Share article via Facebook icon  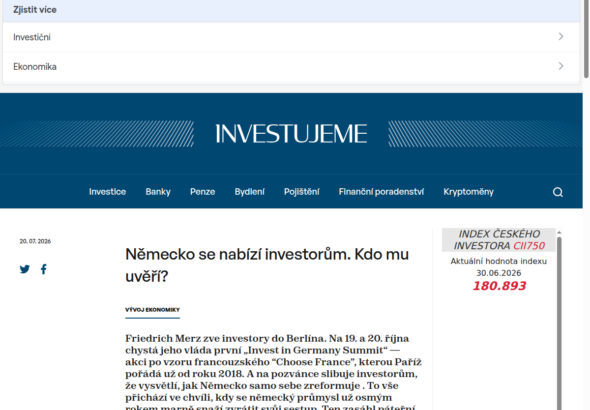tap(44, 269)
